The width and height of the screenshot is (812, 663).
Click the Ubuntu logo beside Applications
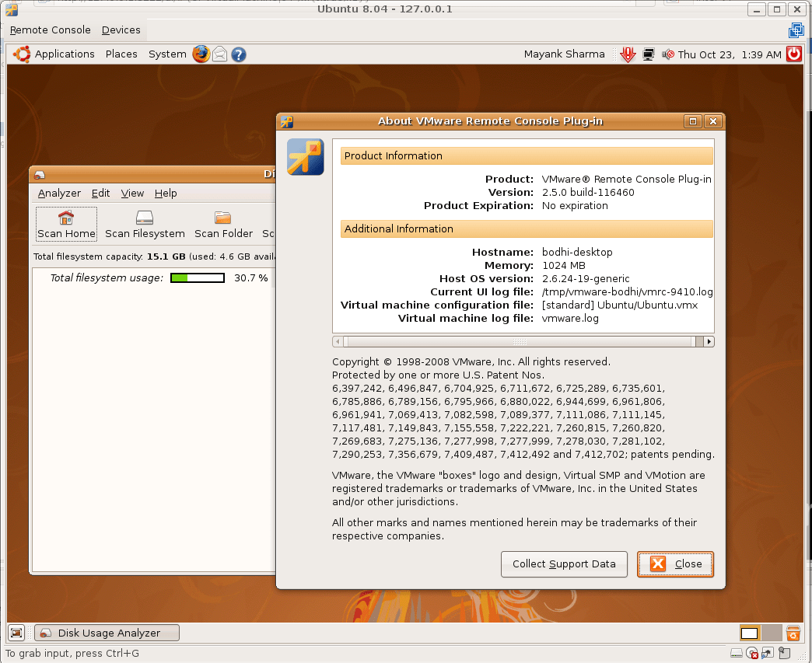click(x=22, y=54)
